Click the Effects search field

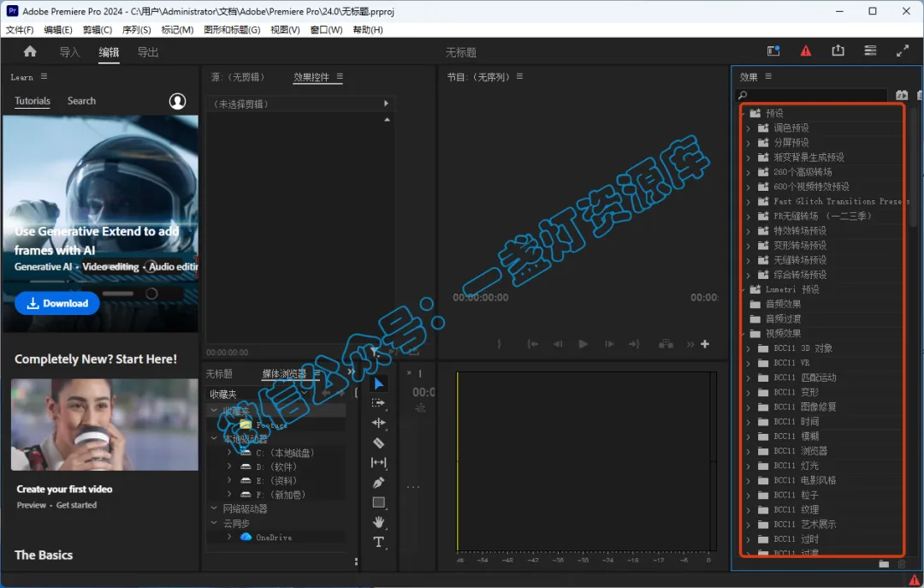click(812, 95)
